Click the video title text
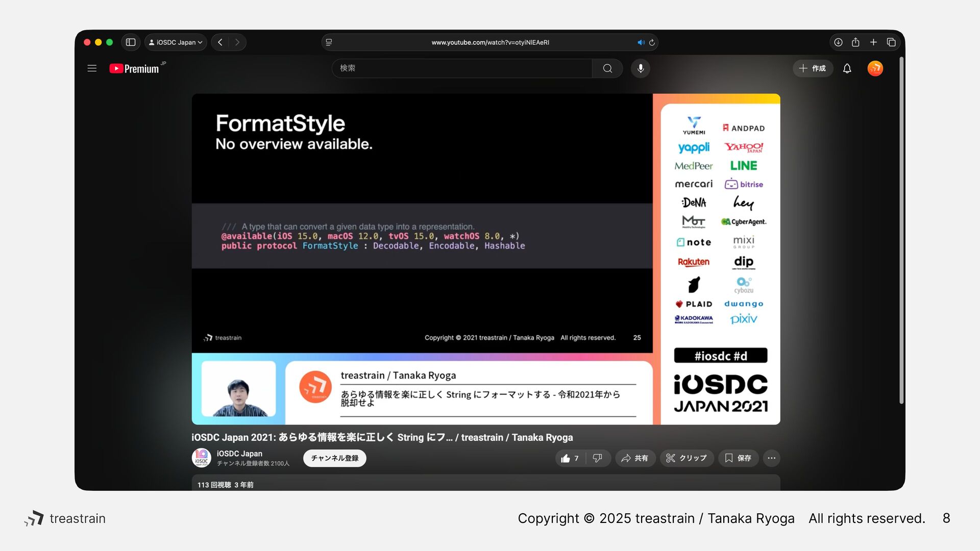Screen dimensions: 980x551 382,438
